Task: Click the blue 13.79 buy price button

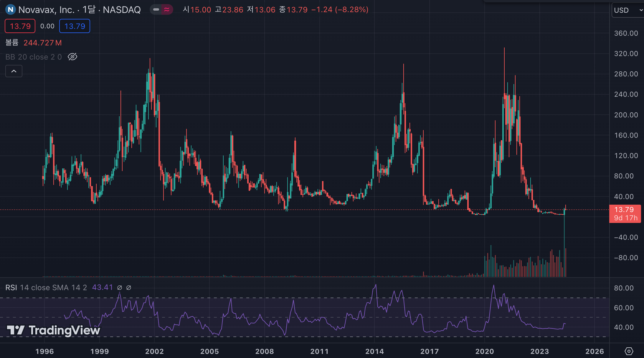Action: tap(75, 26)
